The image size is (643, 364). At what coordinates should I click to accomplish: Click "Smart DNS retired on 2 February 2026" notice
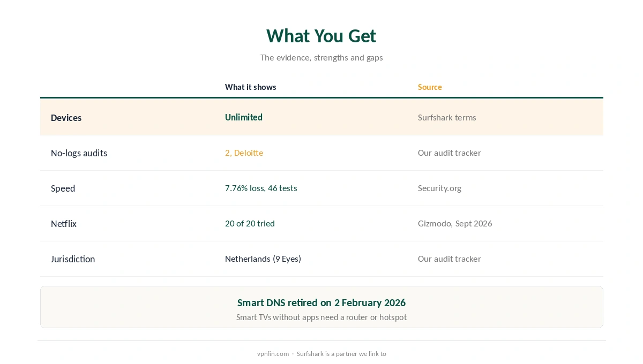pos(322,302)
